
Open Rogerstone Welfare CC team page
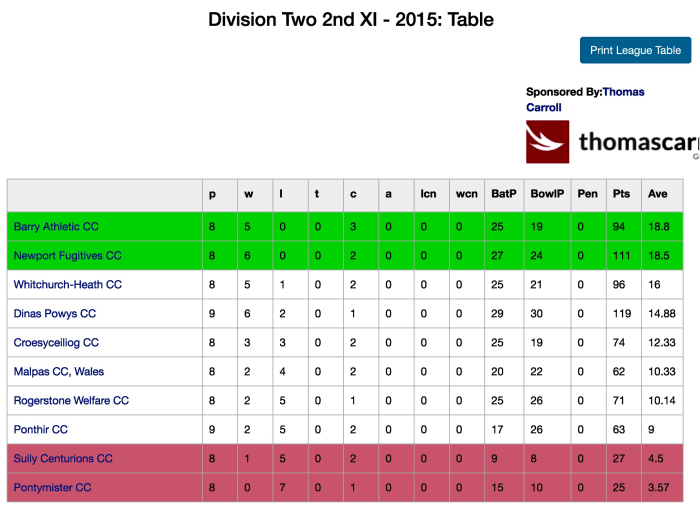tap(71, 401)
